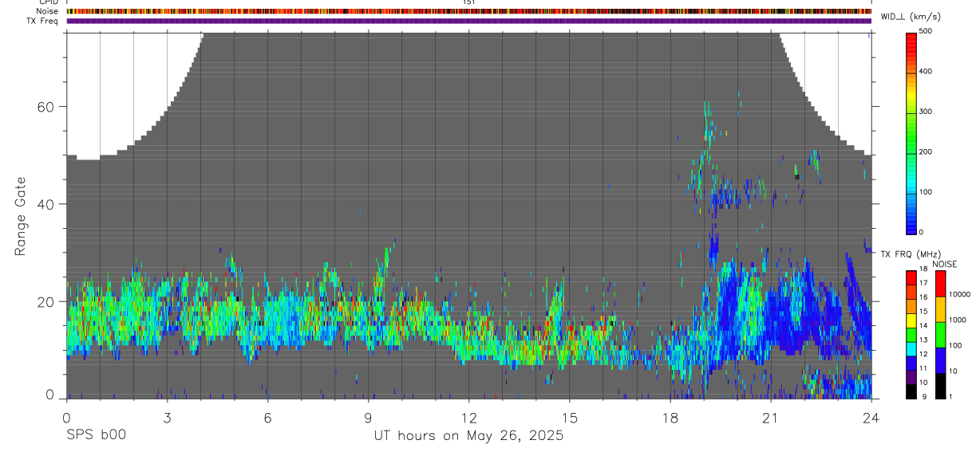Click the x-axis hour label 9

368,417
